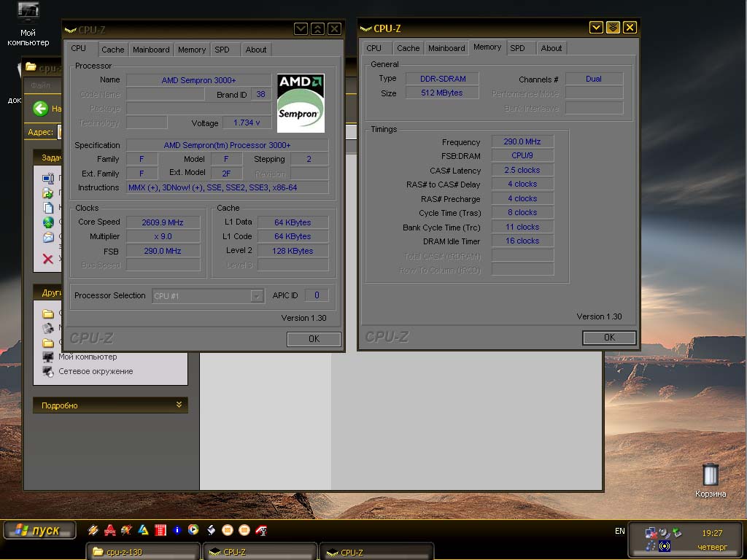Click the Level 2 cache value 128 KBytes

click(293, 251)
